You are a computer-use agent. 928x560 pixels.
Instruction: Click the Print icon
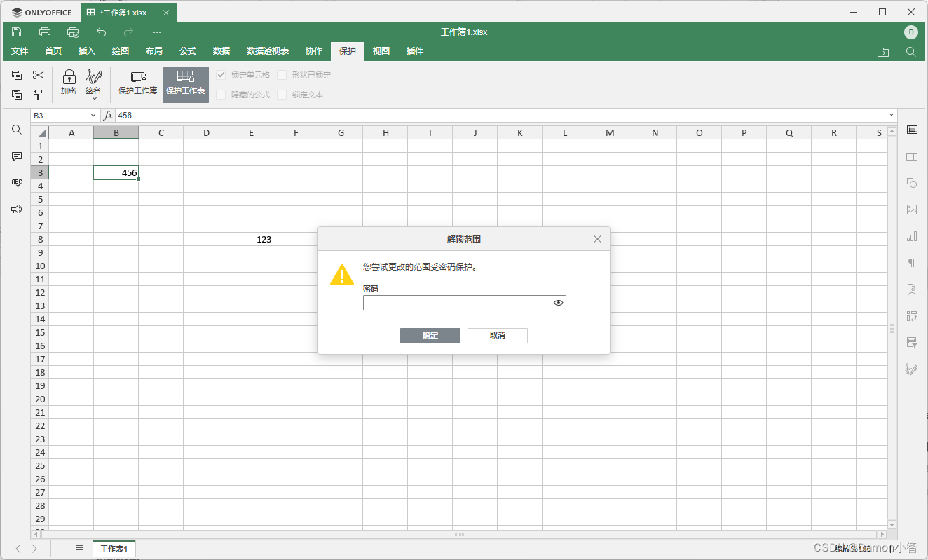[45, 32]
